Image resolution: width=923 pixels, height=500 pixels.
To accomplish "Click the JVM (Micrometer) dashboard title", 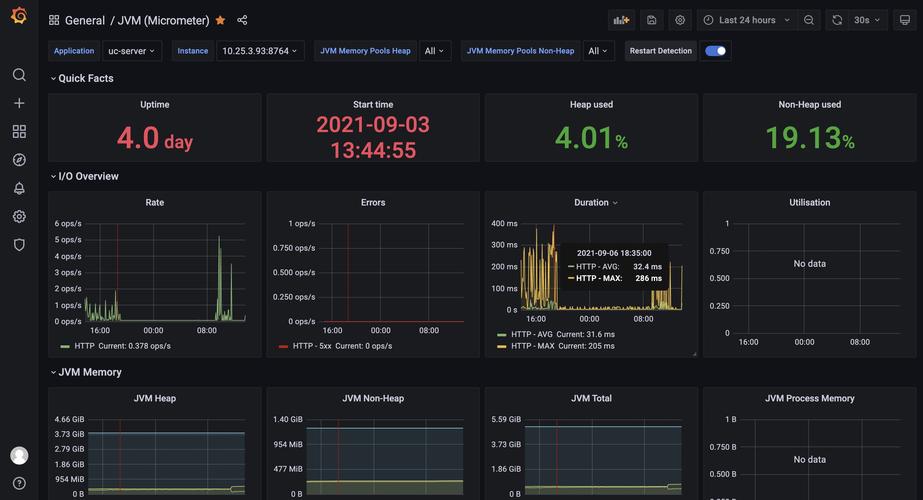I will tap(163, 20).
